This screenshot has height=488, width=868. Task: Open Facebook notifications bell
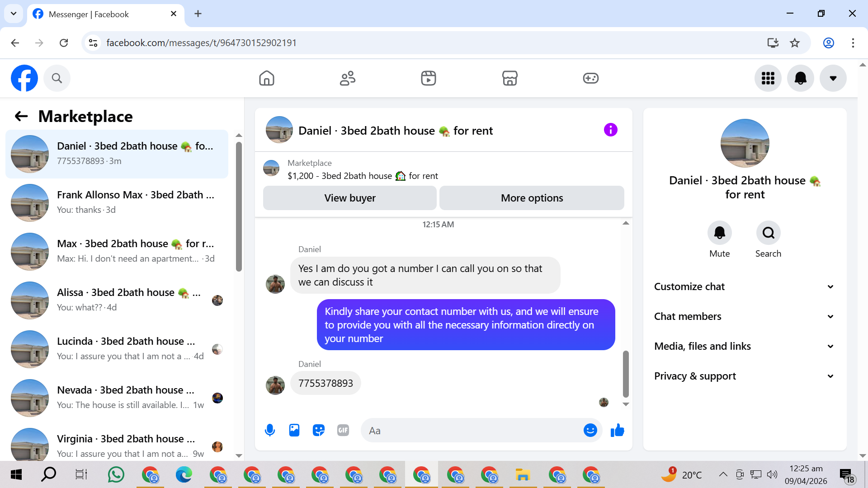pos(800,78)
